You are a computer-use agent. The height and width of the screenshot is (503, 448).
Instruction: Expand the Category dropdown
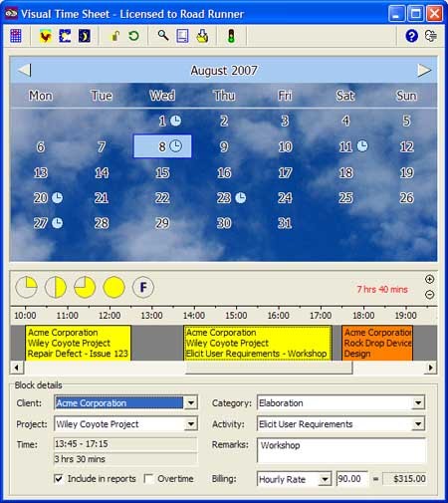pyautogui.click(x=418, y=403)
